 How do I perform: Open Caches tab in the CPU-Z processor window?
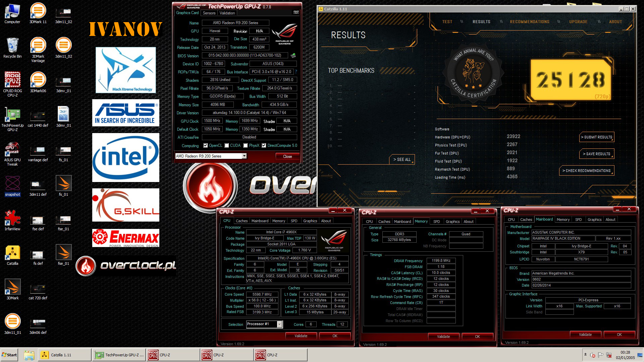click(x=241, y=221)
